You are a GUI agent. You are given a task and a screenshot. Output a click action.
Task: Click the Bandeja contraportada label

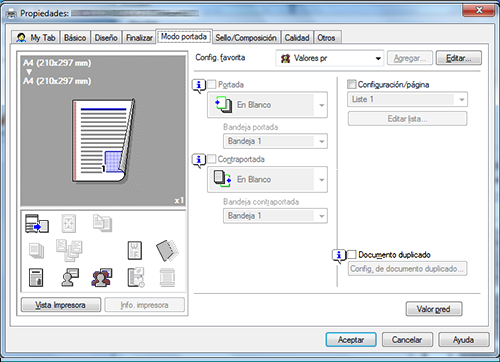[x=261, y=202]
